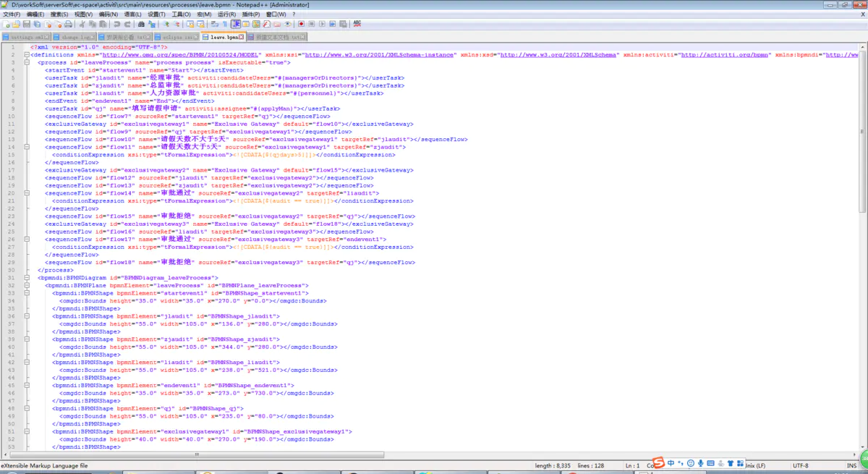This screenshot has height=474, width=868.
Task: Open the Function List panel icon
Action: 266,24
